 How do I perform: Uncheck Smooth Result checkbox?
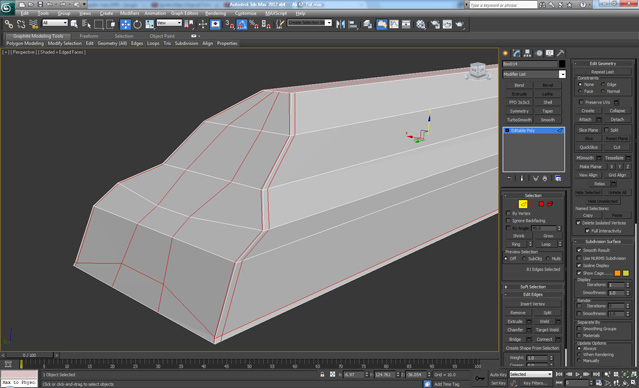pos(579,250)
